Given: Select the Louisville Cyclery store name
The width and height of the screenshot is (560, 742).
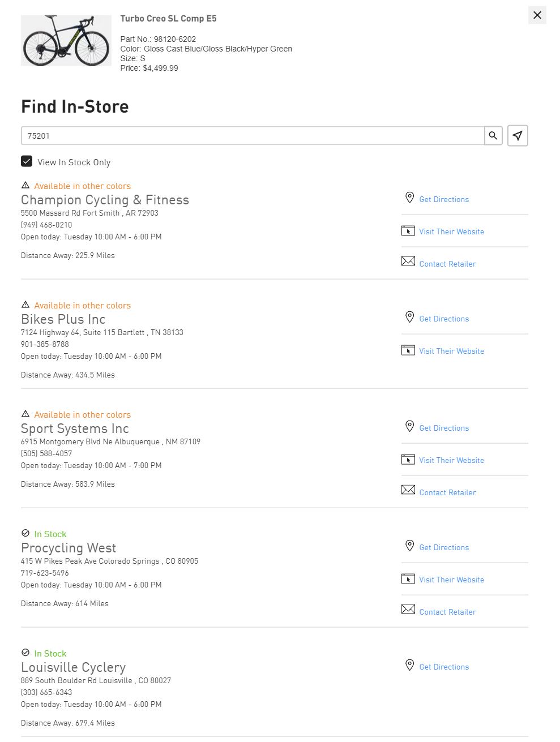Looking at the screenshot, I should tap(73, 667).
